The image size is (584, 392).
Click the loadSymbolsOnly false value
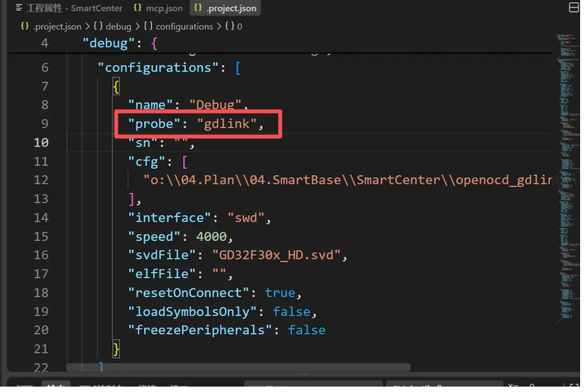(x=293, y=314)
